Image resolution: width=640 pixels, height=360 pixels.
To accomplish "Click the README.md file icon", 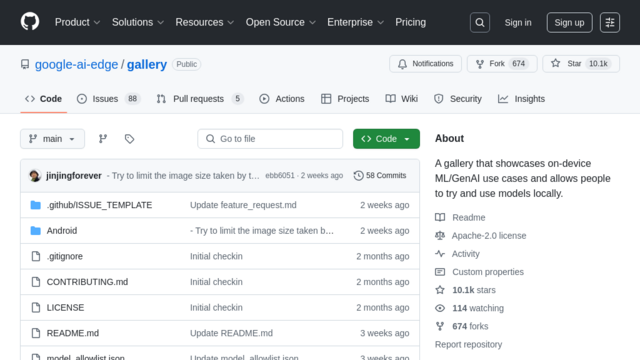I will [x=36, y=333].
